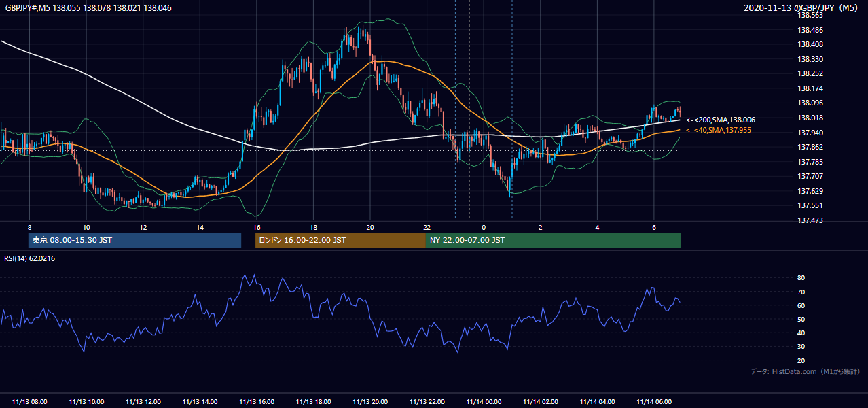
Task: Click hour label 16 under price chart
Action: [x=257, y=227]
